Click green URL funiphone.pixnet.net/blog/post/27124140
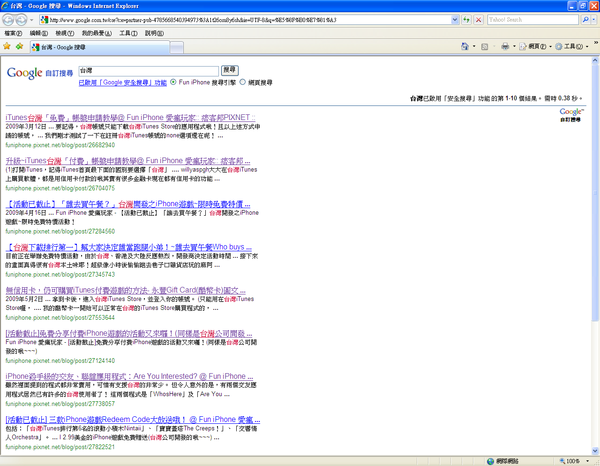This screenshot has width=600, height=466. (x=60, y=361)
